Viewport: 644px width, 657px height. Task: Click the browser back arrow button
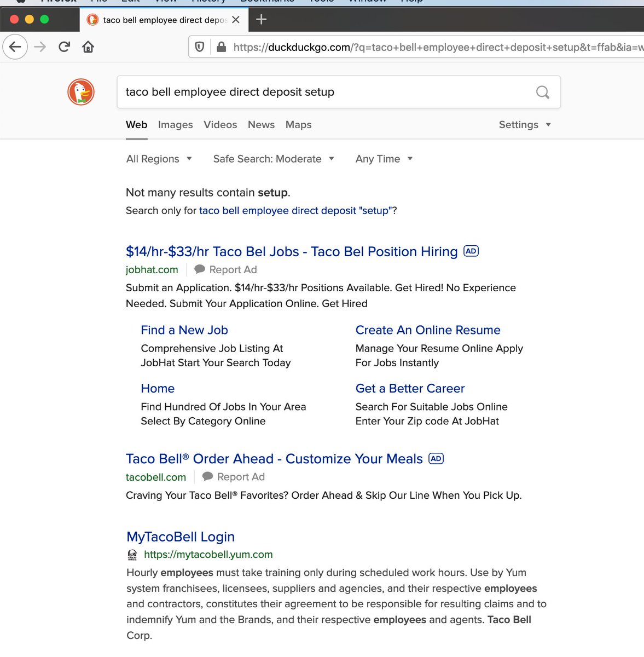click(x=15, y=47)
